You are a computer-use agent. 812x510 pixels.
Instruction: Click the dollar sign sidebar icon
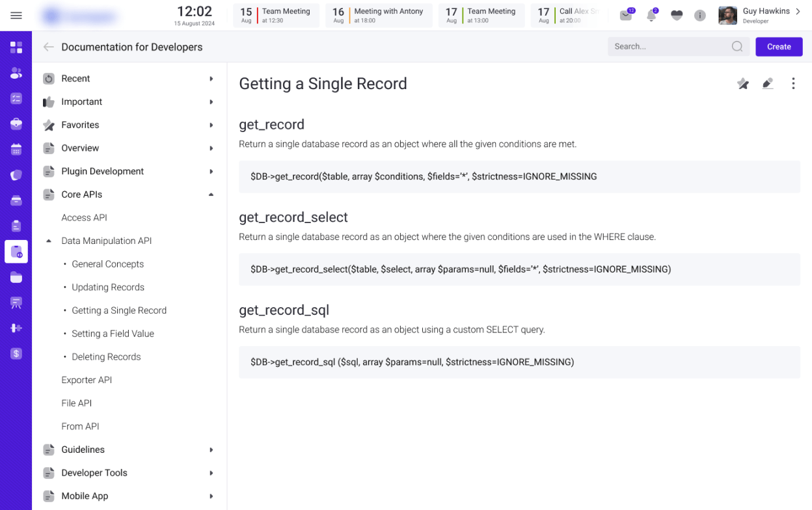tap(16, 354)
